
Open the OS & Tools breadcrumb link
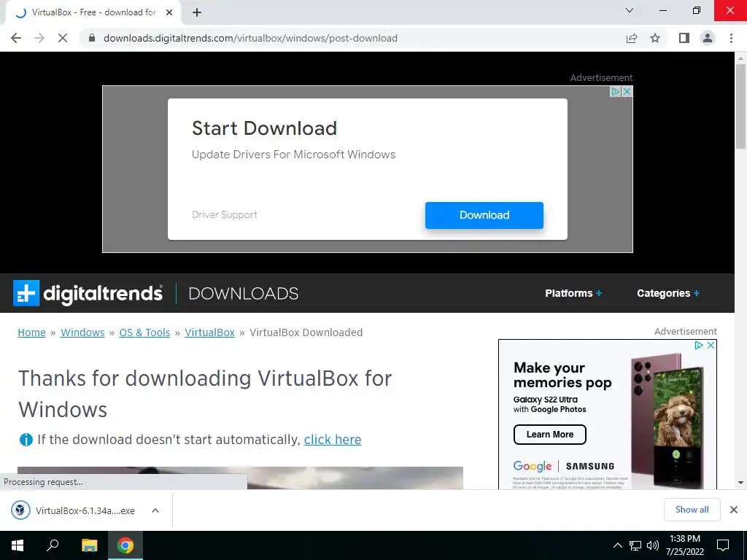(x=144, y=332)
